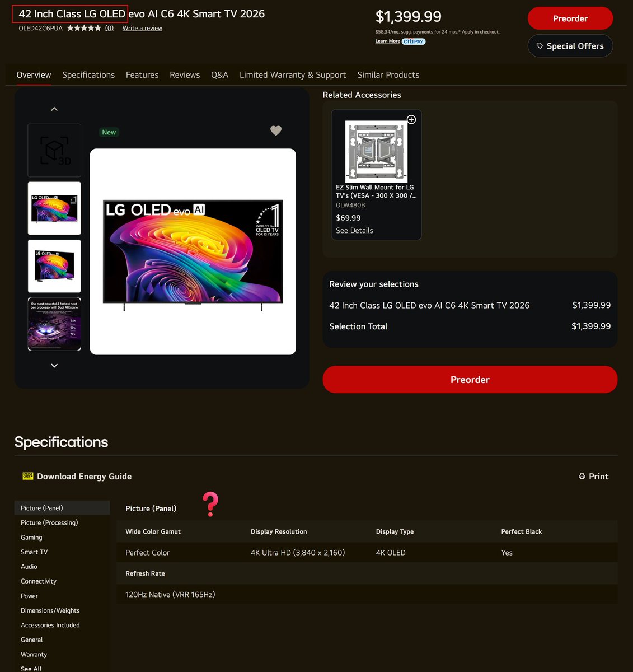Click the Energy Guide yellow icon
Viewport: 633px width, 672px height.
point(27,476)
